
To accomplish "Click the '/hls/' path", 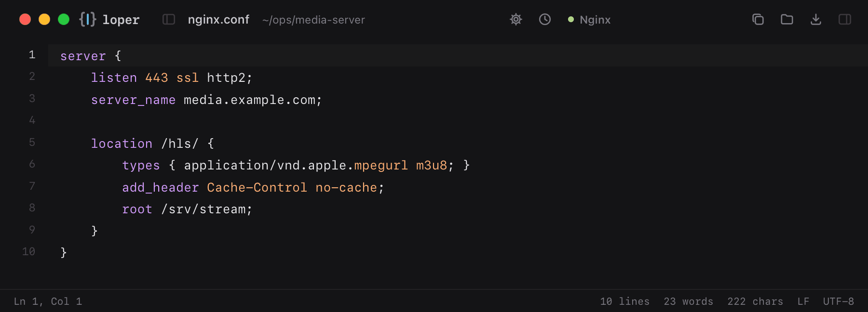I will (180, 144).
